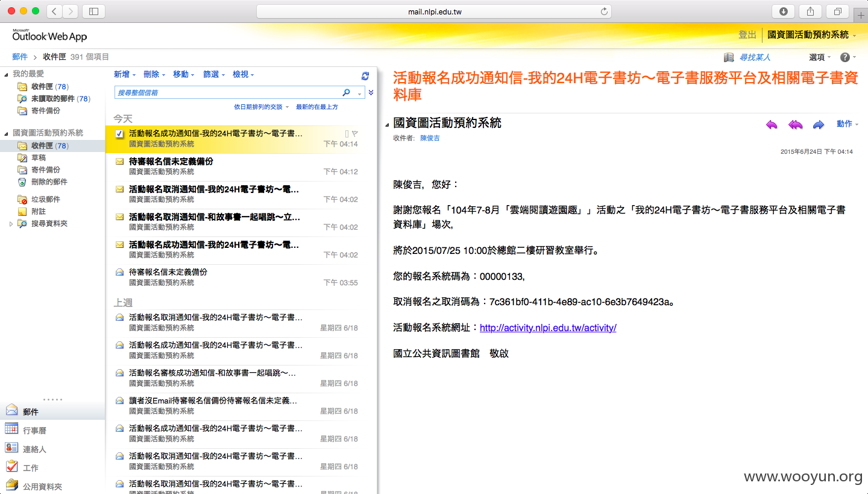Click the Reply arrow icon
The height and width of the screenshot is (494, 868).
click(772, 125)
